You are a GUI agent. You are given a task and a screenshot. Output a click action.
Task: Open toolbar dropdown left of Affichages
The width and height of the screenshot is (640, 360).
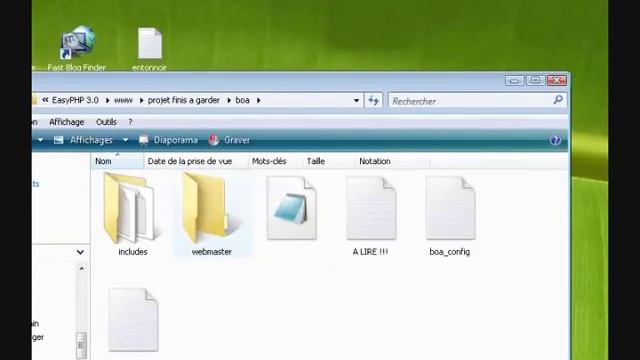point(40,140)
